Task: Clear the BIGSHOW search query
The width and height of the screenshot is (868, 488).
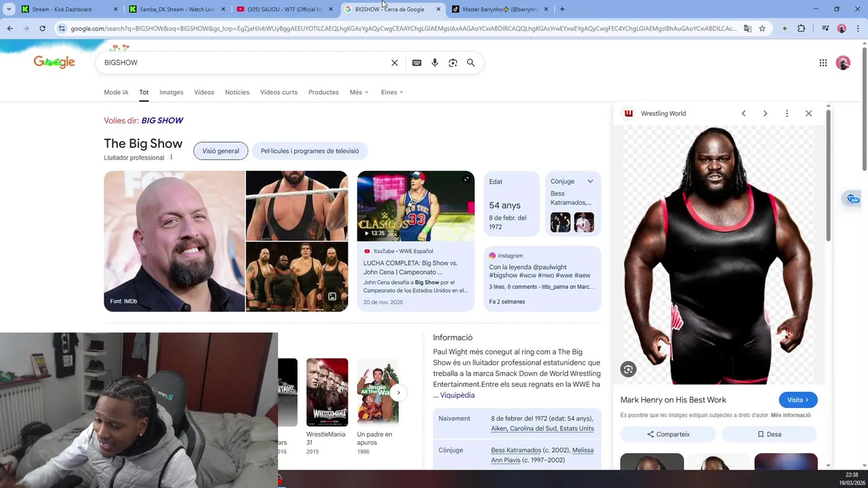Action: point(395,62)
